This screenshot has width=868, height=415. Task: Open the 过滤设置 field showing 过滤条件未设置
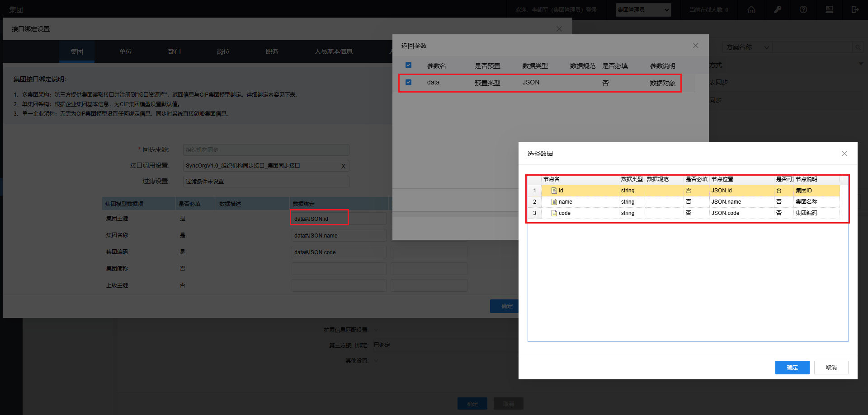click(x=266, y=182)
